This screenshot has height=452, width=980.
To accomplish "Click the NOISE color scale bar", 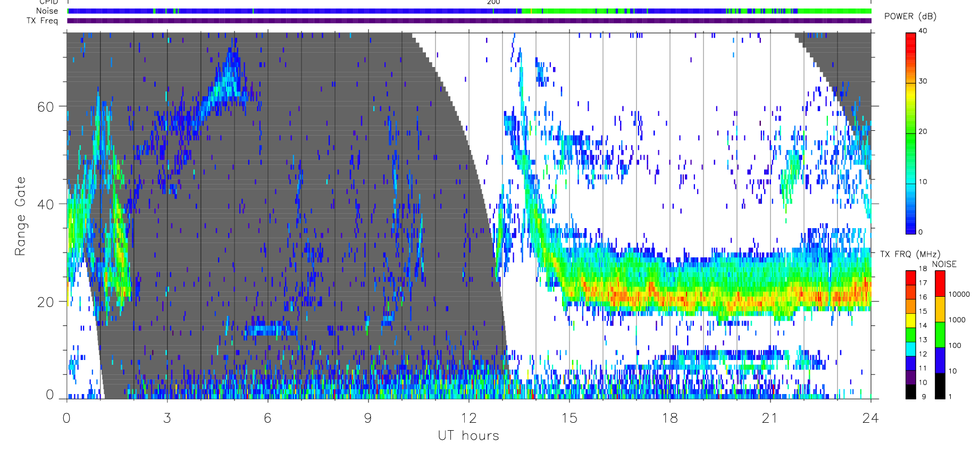I will [x=940, y=334].
